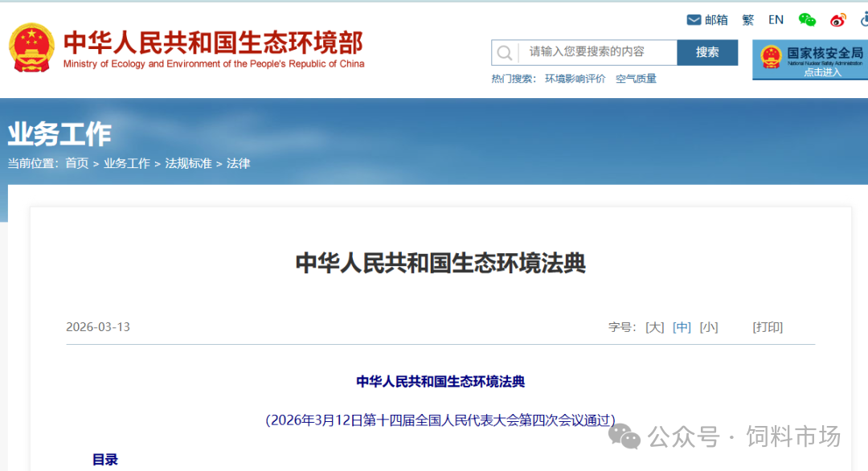This screenshot has height=471, width=868.
Task: Click the national emblem logo
Action: click(31, 47)
